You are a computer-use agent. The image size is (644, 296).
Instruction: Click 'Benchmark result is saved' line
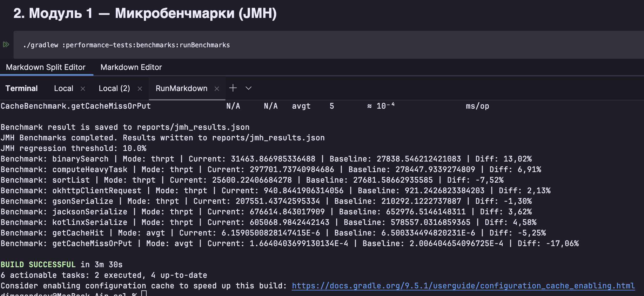point(125,127)
